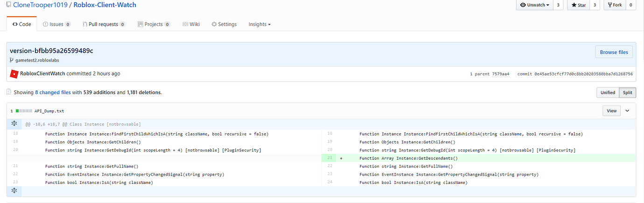Open the Settings tab
644x203 pixels.
coord(224,24)
